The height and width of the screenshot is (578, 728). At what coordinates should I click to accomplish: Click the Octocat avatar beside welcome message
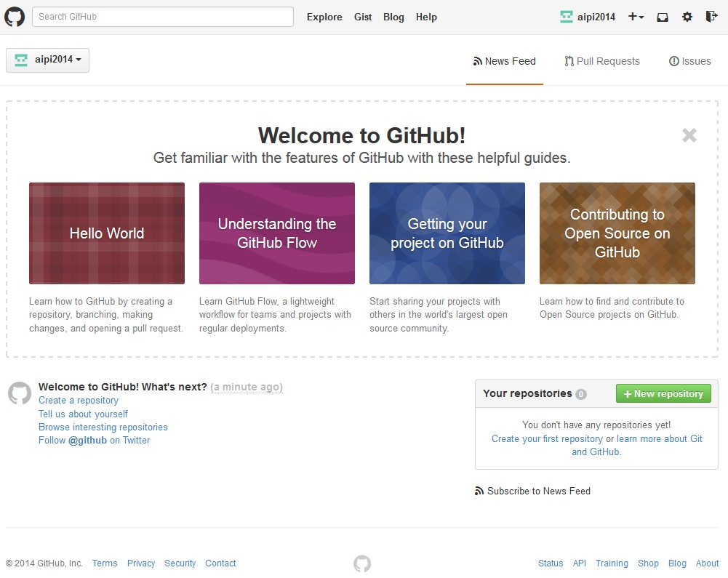click(x=20, y=393)
